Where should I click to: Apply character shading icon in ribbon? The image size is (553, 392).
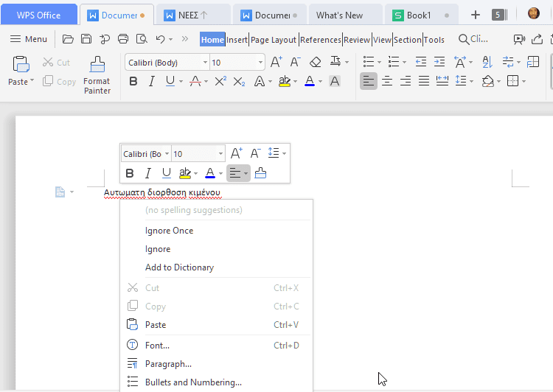(x=334, y=82)
